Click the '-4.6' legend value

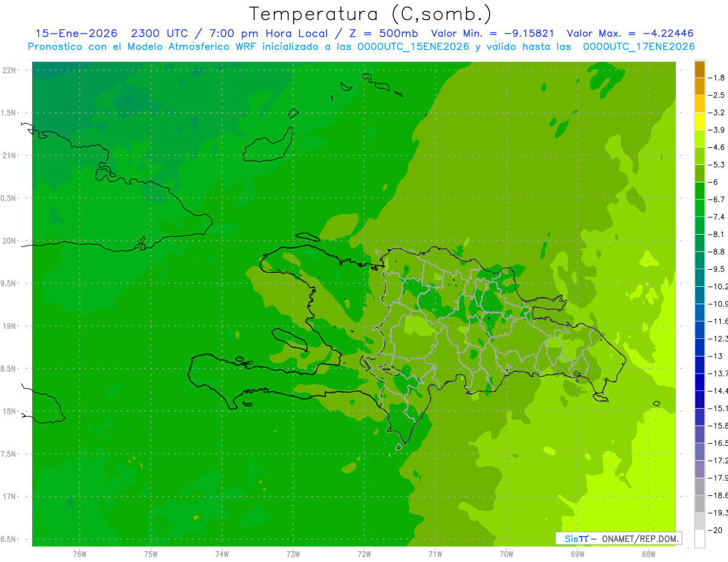718,147
